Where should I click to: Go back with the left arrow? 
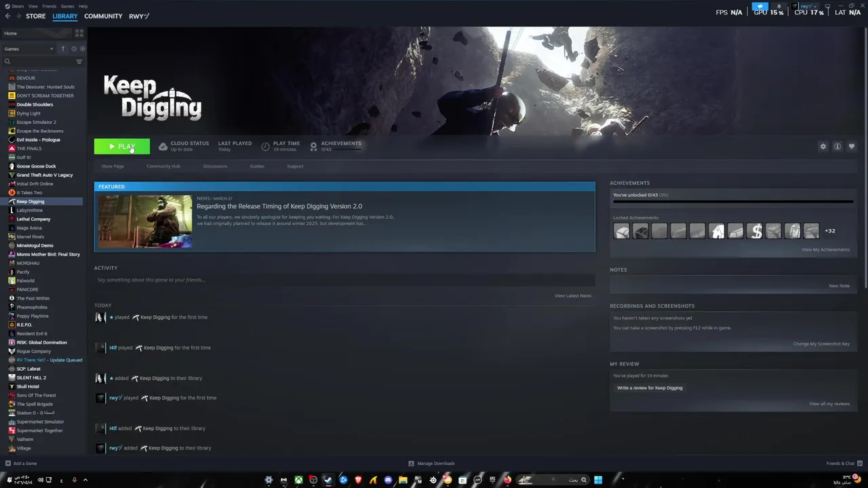[x=7, y=16]
